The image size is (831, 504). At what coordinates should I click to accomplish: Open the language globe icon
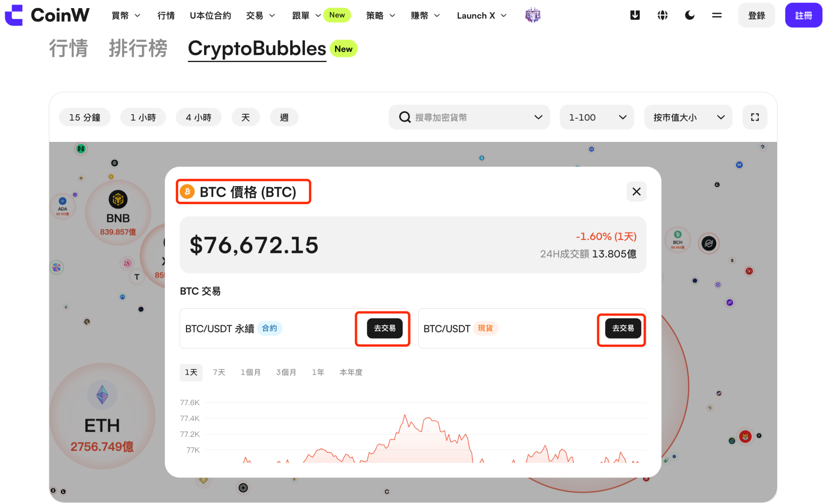point(662,15)
